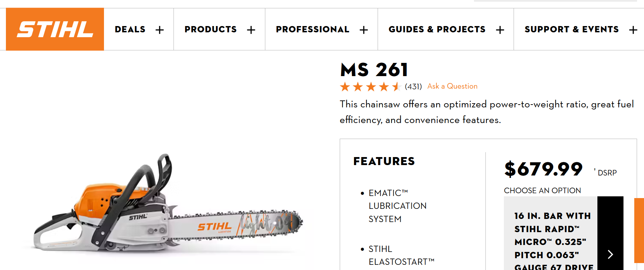Expand the plus icon beside DEALS
The height and width of the screenshot is (270, 644).
pos(160,30)
